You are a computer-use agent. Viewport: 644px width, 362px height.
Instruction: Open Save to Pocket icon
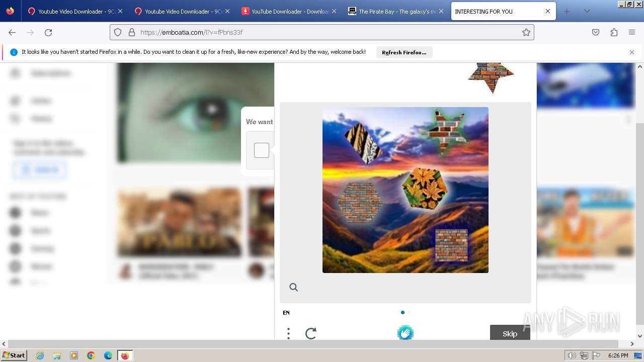tap(596, 32)
